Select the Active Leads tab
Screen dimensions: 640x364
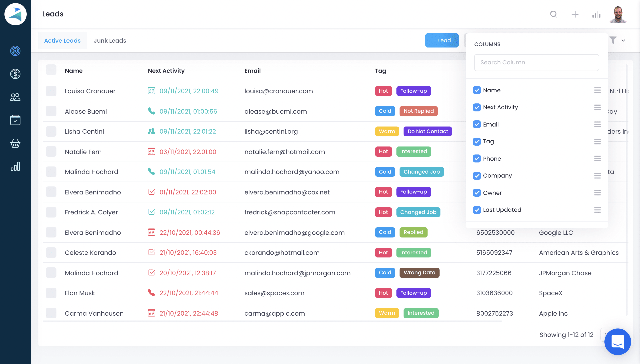coord(62,40)
